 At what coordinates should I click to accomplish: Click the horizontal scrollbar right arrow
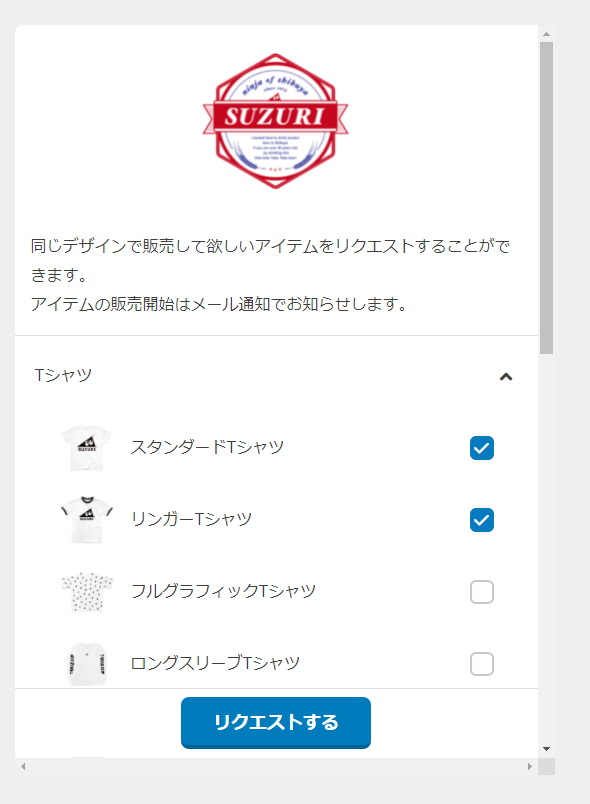[530, 767]
